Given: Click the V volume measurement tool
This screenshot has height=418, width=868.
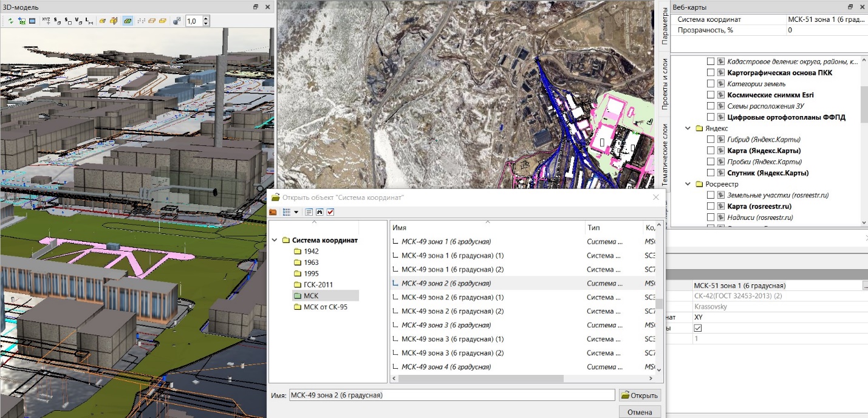Looking at the screenshot, I should click(x=78, y=21).
